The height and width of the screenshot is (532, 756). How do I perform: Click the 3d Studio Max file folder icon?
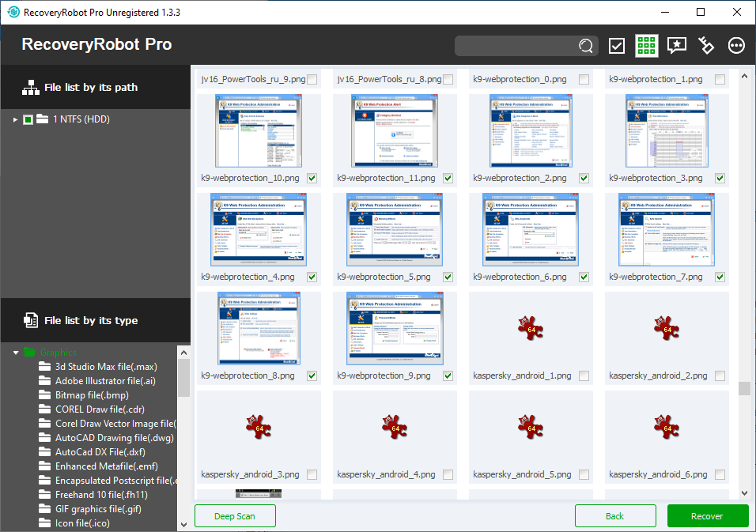45,367
